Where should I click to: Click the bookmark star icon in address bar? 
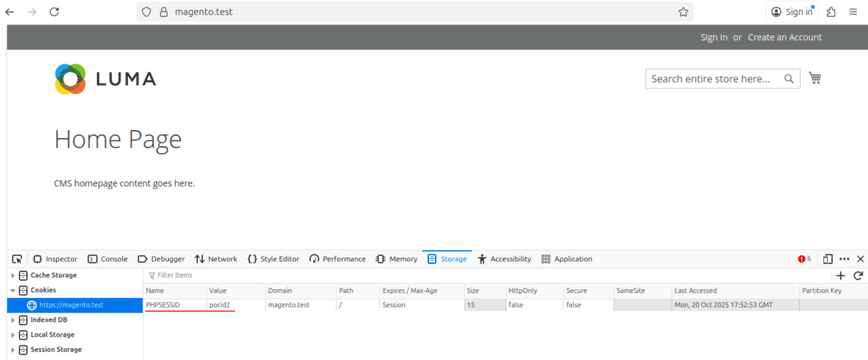point(683,12)
